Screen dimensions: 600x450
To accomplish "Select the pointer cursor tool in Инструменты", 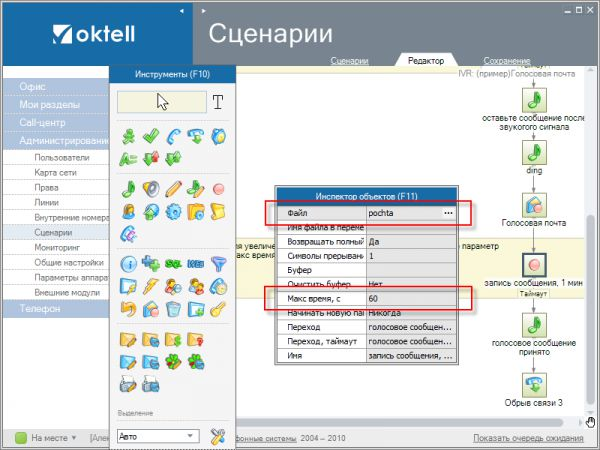I will [160, 101].
